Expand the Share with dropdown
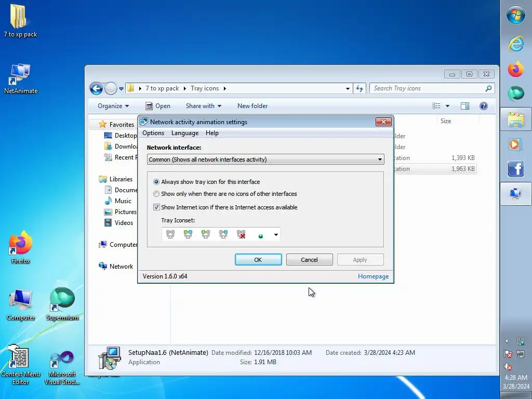The width and height of the screenshot is (532, 399). coord(204,106)
